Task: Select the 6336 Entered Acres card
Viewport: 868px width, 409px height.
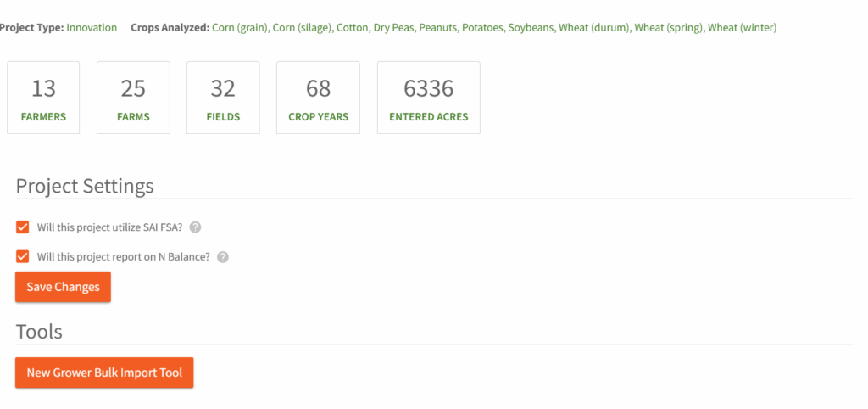Action: (x=428, y=98)
